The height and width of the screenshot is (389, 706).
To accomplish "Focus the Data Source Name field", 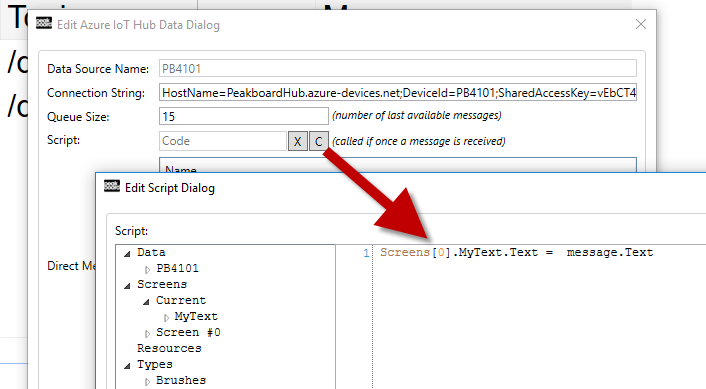I will (398, 68).
